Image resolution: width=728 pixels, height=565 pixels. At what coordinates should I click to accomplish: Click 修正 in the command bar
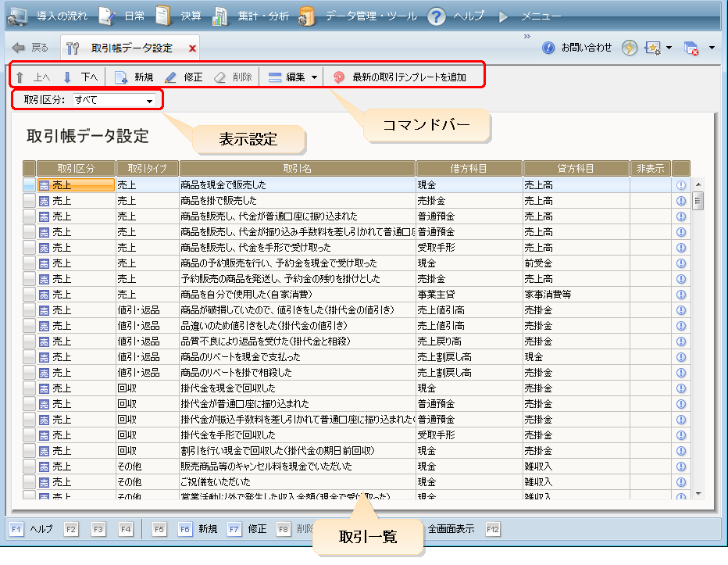(184, 77)
